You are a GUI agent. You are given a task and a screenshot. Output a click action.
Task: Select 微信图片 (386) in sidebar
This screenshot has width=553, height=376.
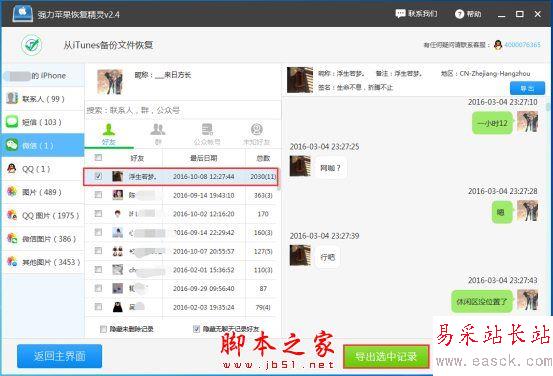tap(43, 239)
